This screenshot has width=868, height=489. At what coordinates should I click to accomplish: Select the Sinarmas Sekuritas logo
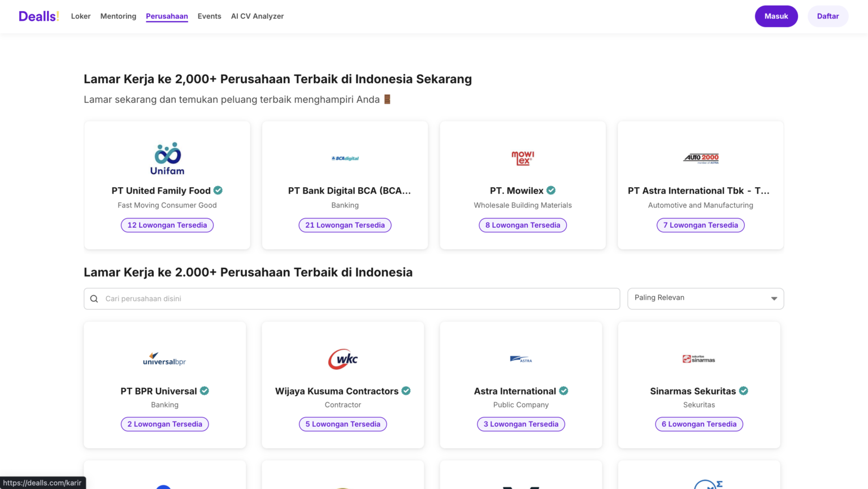pyautogui.click(x=699, y=358)
